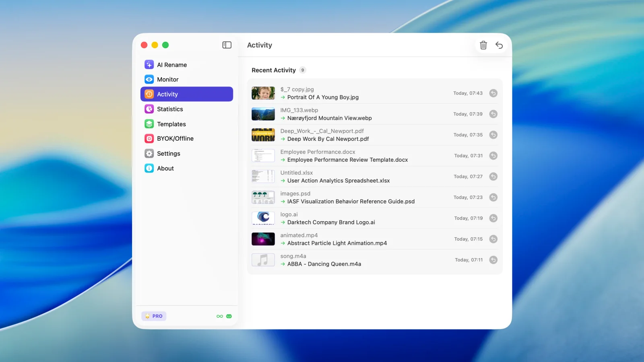Click the Templates layers icon

[149, 124]
